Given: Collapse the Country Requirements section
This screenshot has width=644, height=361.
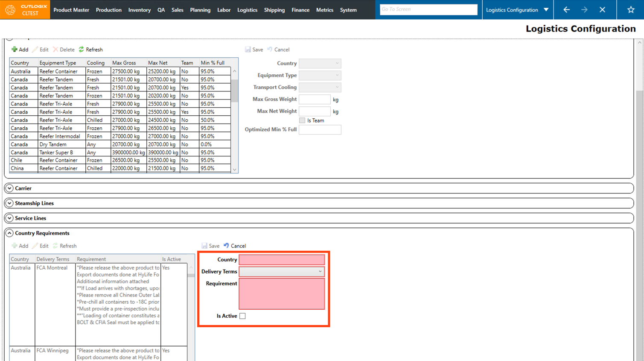Looking at the screenshot, I should pos(9,233).
